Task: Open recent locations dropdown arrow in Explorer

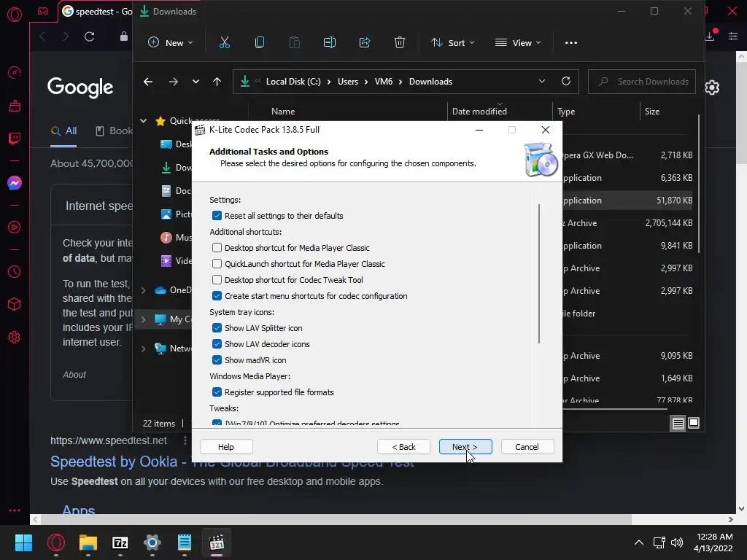Action: pos(196,82)
